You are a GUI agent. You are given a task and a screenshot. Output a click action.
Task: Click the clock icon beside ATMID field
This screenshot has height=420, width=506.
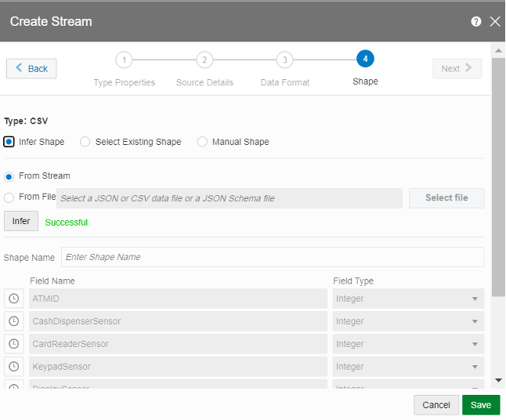coord(14,299)
